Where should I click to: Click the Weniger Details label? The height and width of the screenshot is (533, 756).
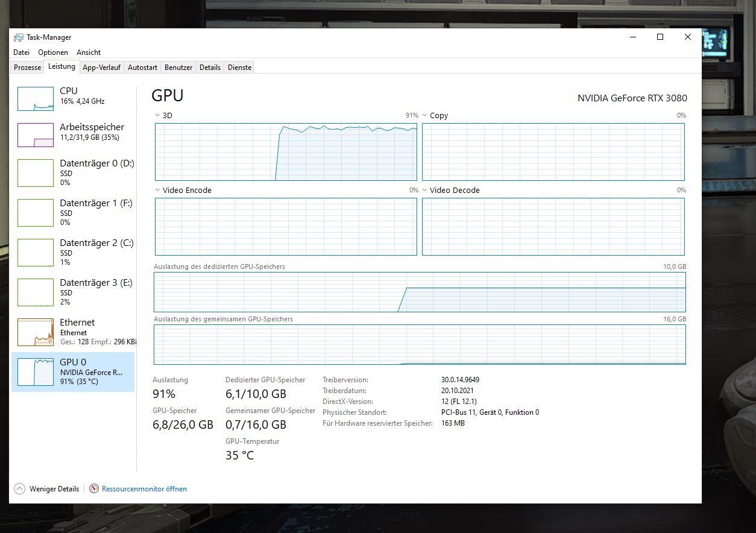[54, 489]
